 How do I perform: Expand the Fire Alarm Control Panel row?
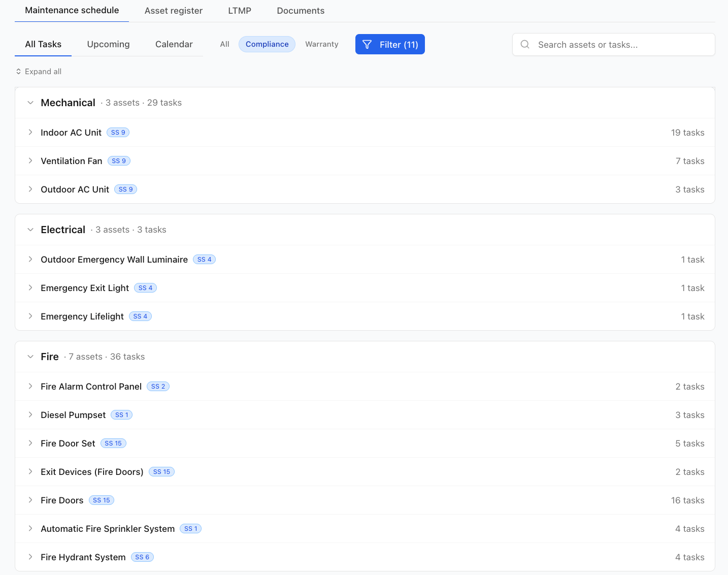pyautogui.click(x=30, y=387)
